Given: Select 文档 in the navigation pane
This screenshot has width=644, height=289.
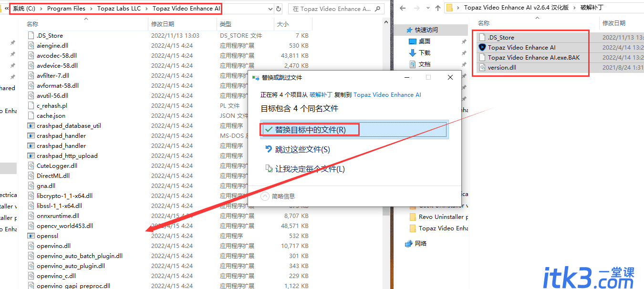Looking at the screenshot, I should click(425, 64).
